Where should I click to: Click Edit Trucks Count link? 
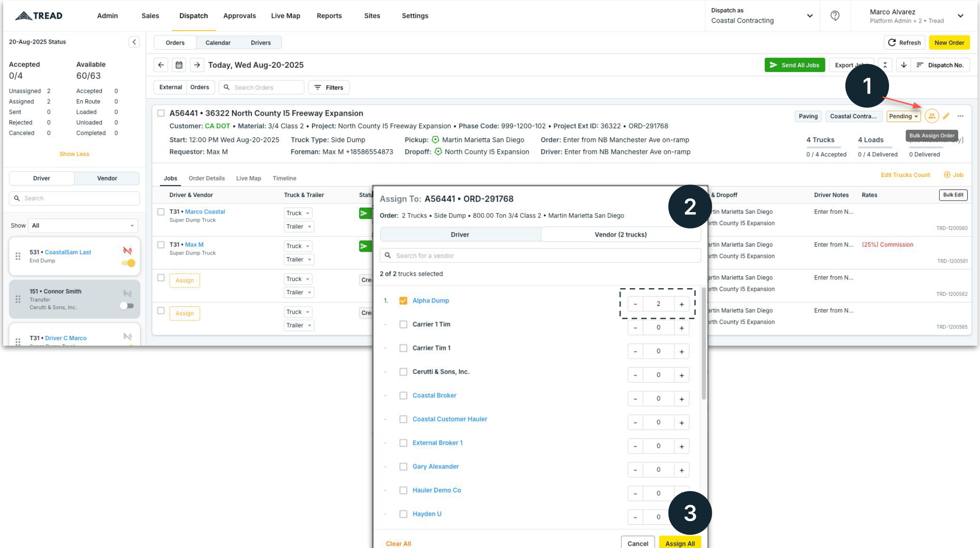[x=905, y=175]
